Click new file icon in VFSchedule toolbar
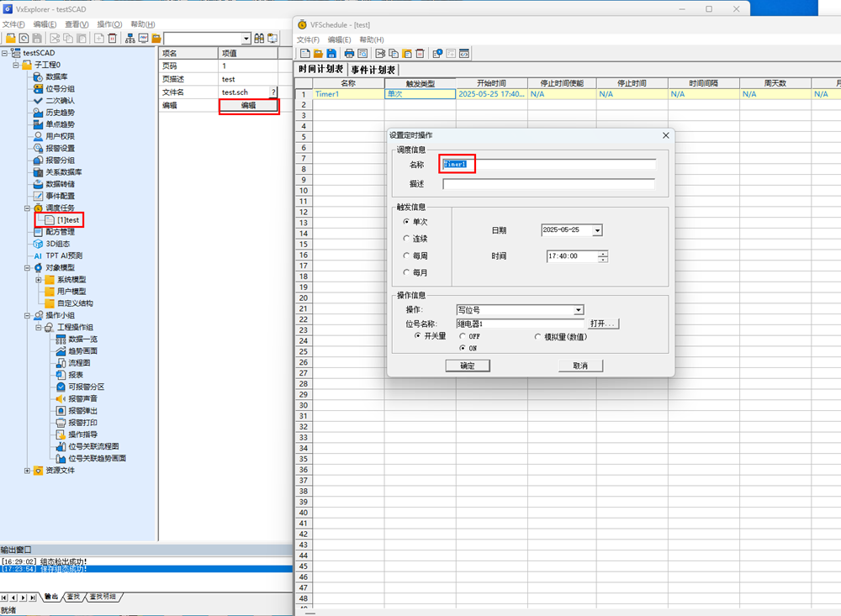This screenshot has width=841, height=616. coord(305,53)
